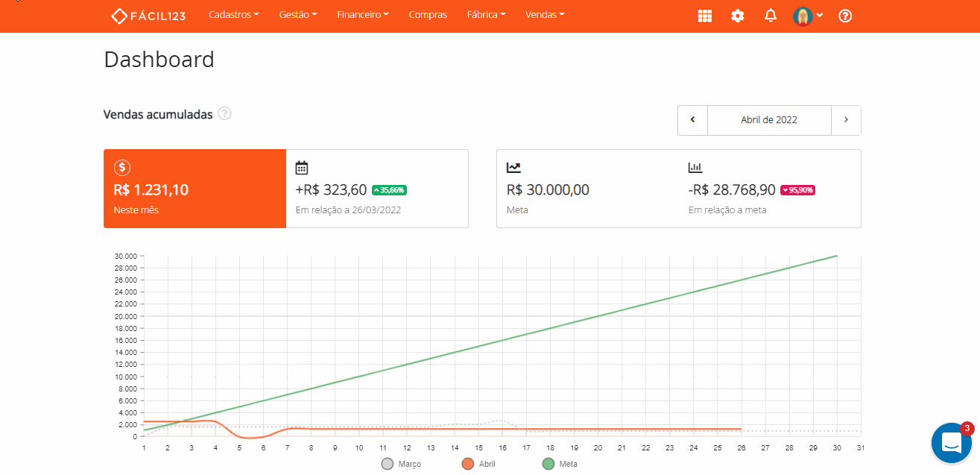The image size is (980, 475).
Task: Open the settings gear icon
Action: (738, 16)
